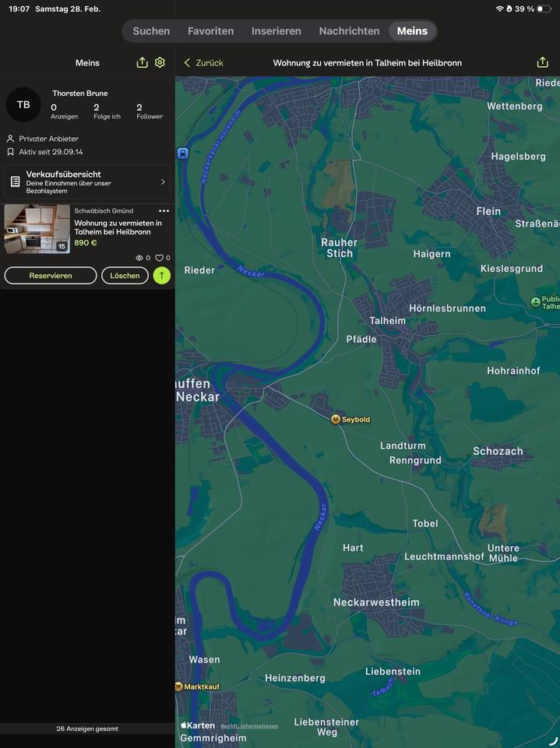Tap the Seybold marker on the map
The image size is (560, 748).
pos(336,419)
